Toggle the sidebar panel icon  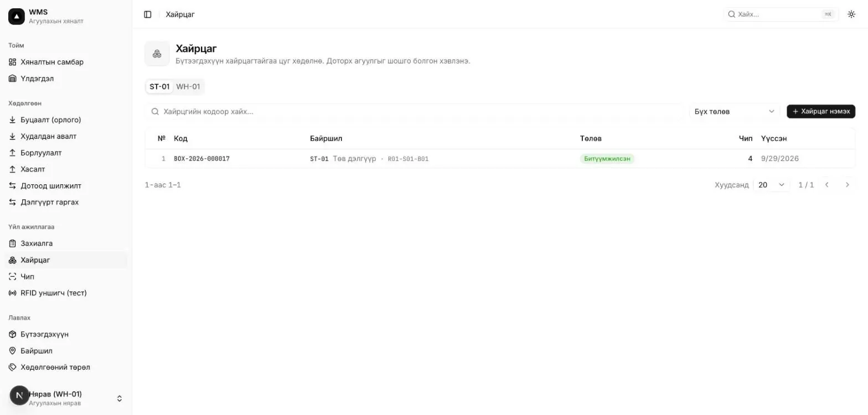148,14
